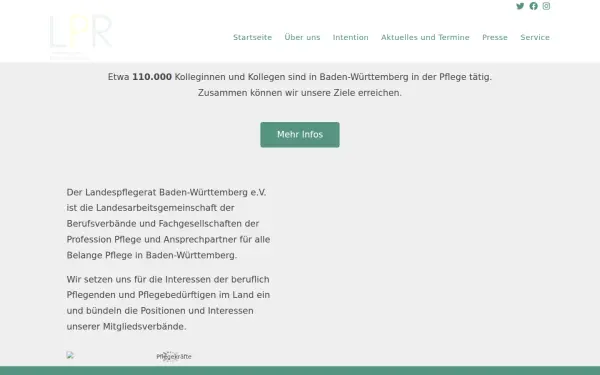The height and width of the screenshot is (375, 600).
Task: Open Aktuelles und Termine menu
Action: point(425,38)
